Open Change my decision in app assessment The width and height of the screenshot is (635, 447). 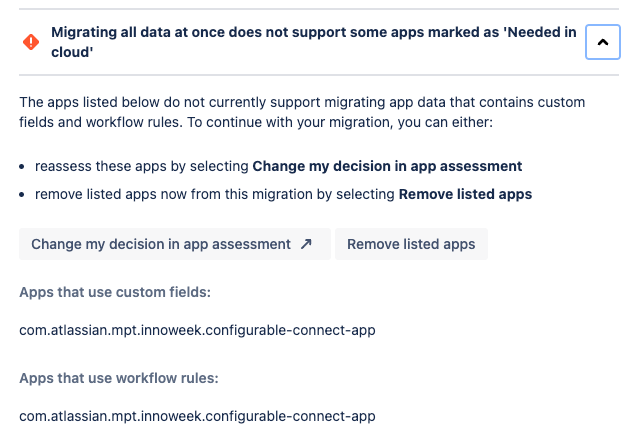coord(174,244)
